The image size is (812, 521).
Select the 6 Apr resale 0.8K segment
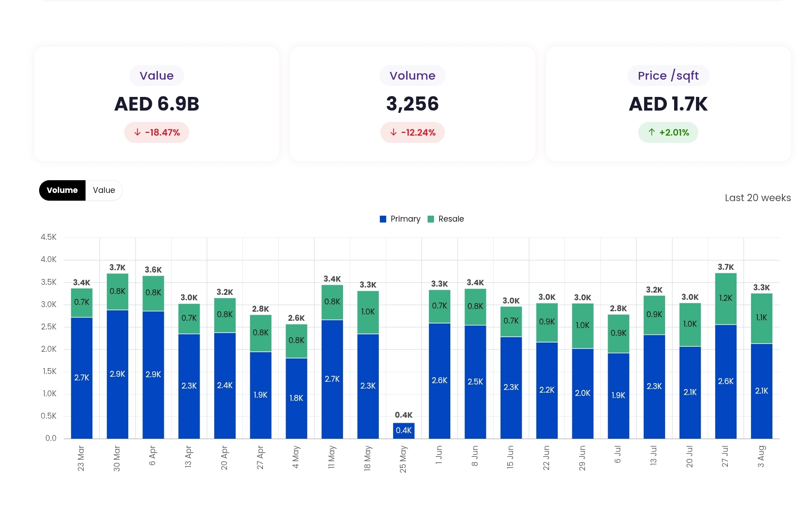coord(153,293)
